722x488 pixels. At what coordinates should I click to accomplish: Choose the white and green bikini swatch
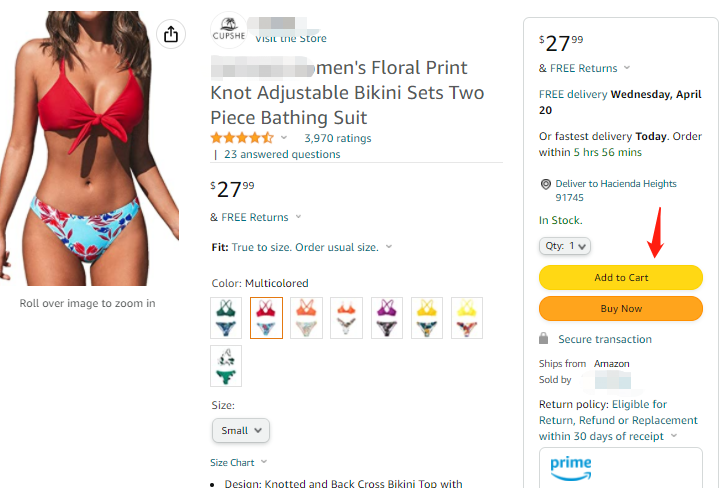[226, 366]
